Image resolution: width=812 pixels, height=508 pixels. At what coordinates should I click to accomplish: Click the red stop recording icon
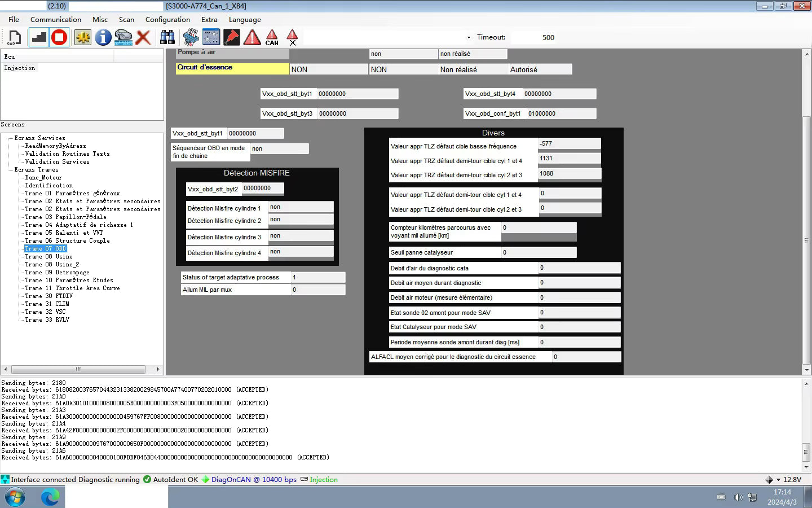(59, 38)
